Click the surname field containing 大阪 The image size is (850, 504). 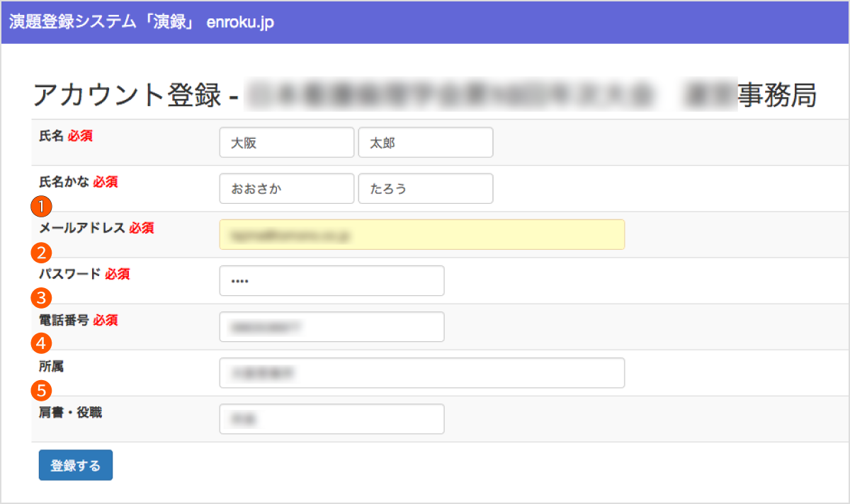286,142
